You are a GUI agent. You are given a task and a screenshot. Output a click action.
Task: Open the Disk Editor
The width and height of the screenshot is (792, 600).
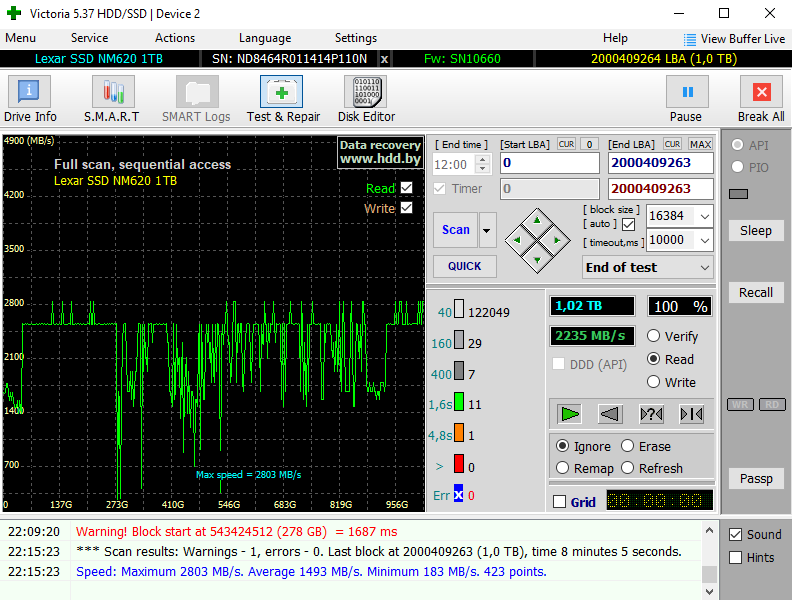point(366,91)
